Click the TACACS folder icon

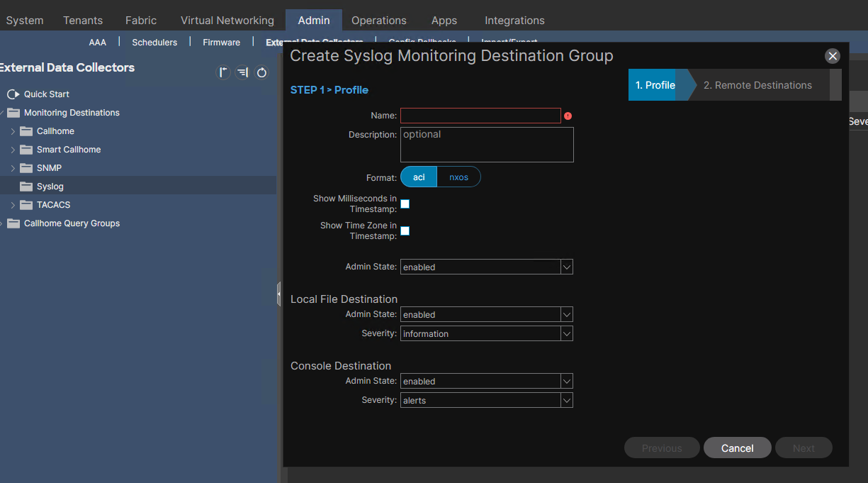pyautogui.click(x=26, y=205)
